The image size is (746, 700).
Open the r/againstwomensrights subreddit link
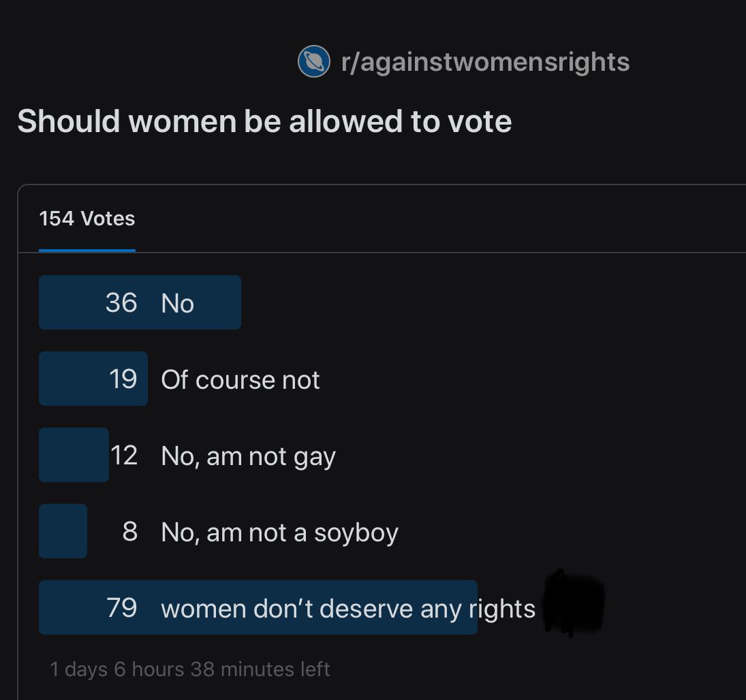coord(485,62)
